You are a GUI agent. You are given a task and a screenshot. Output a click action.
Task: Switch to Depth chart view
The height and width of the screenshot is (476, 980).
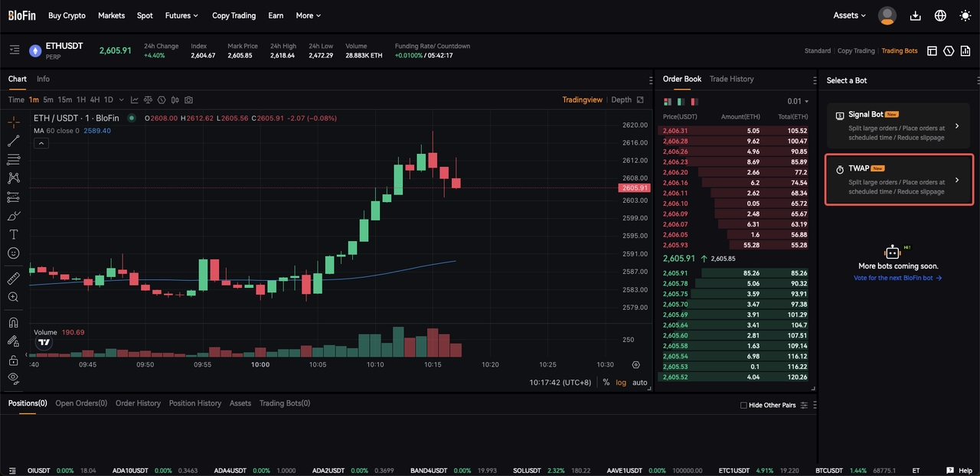tap(622, 99)
